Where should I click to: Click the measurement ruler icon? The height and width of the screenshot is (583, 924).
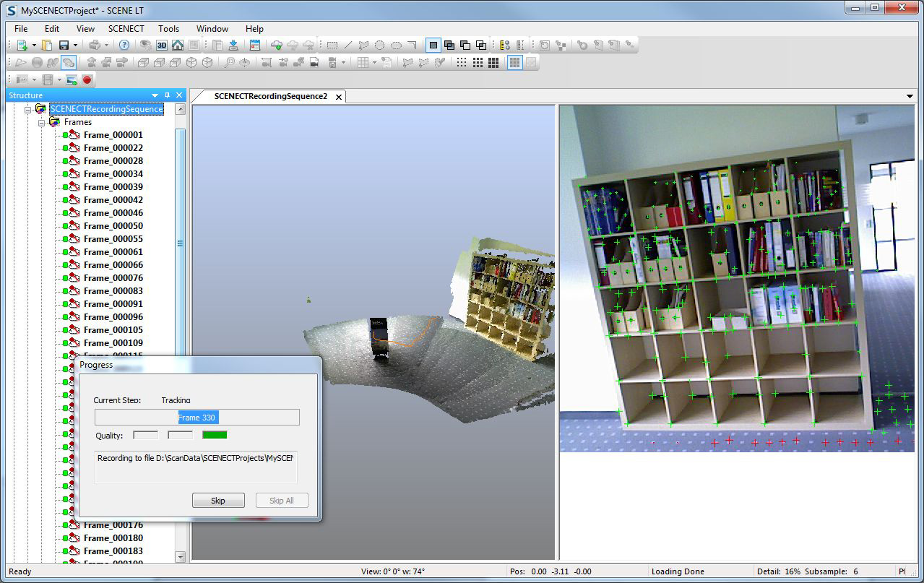(505, 45)
